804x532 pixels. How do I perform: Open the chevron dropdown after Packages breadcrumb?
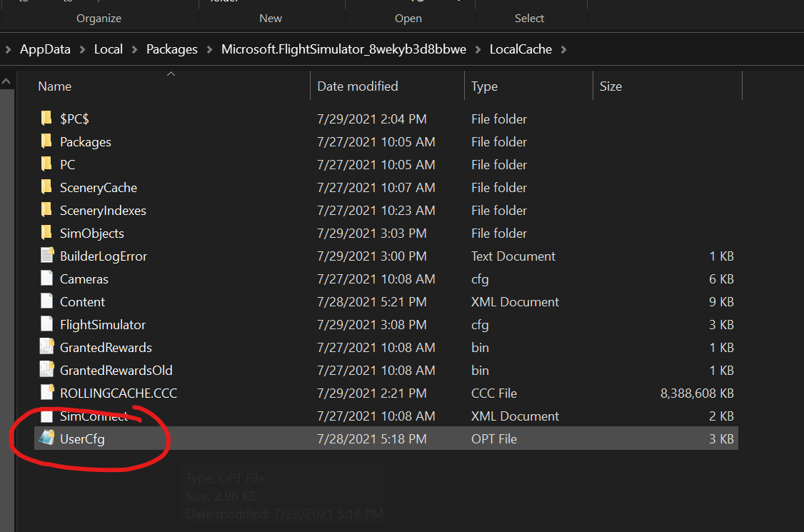tap(209, 49)
